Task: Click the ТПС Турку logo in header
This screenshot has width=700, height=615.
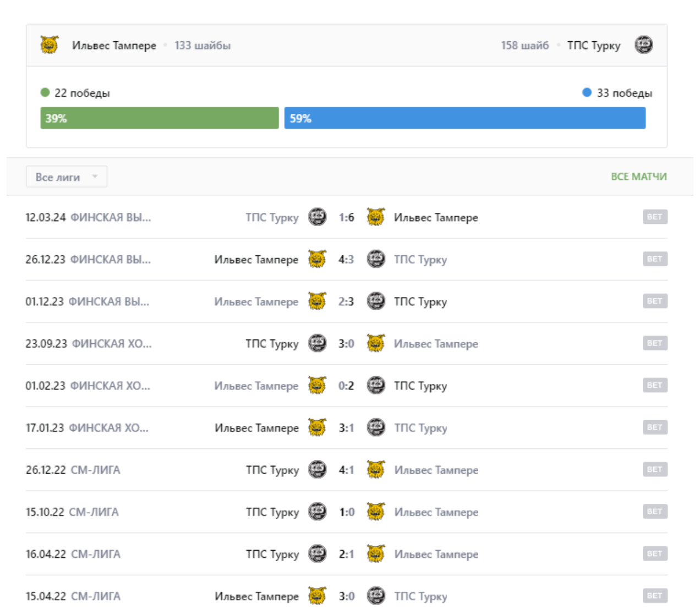Action: [643, 45]
